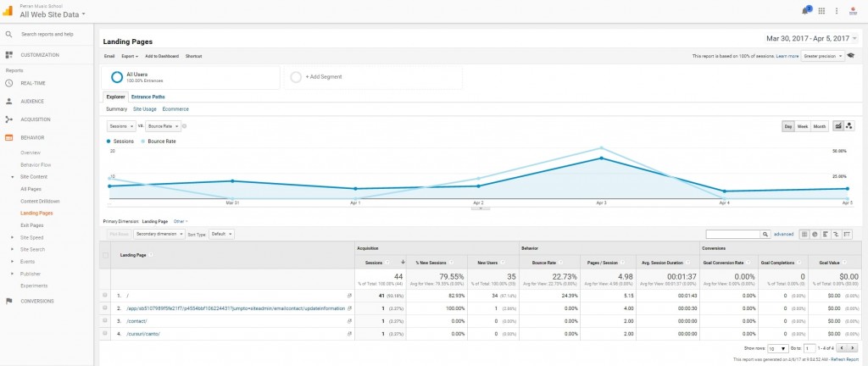868x366 pixels.
Task: Switch to the Explorer tab
Action: coord(115,97)
